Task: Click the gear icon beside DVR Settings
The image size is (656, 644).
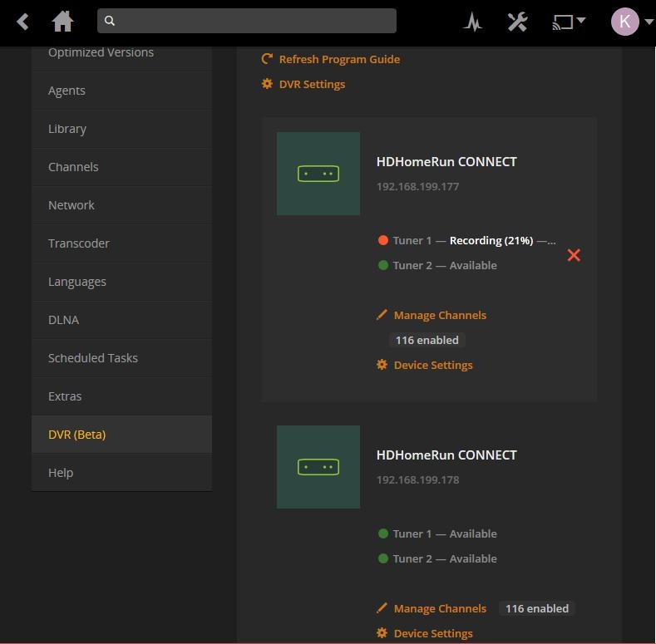Action: click(x=267, y=84)
